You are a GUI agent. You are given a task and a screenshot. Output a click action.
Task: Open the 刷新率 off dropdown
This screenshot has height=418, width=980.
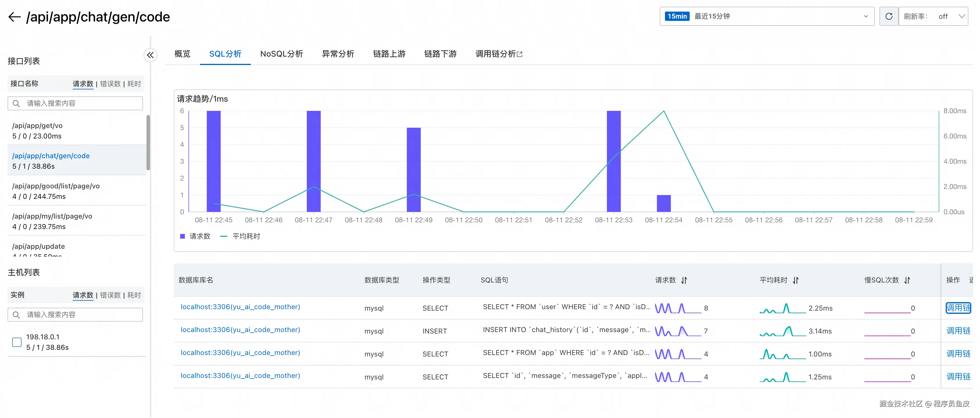pyautogui.click(x=951, y=16)
